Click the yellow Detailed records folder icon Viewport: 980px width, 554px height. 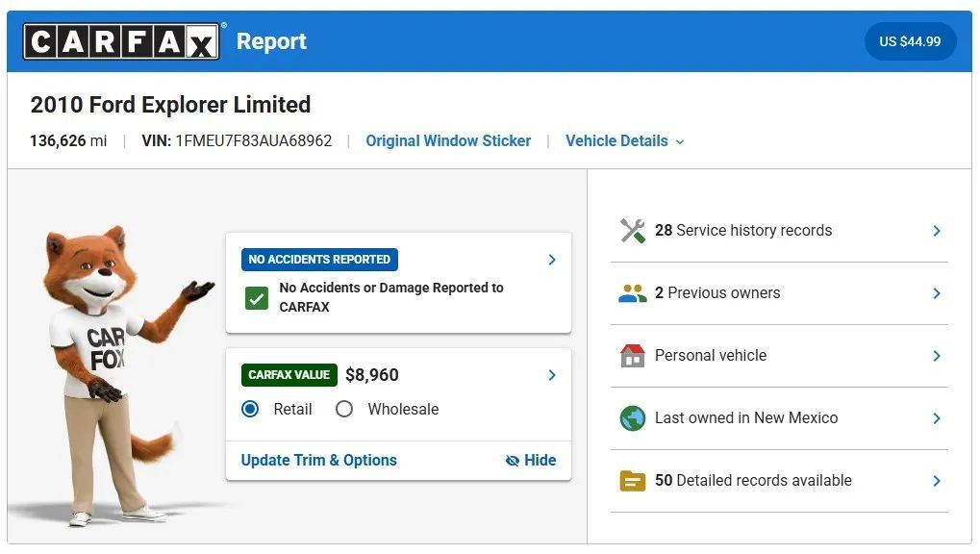[632, 481]
